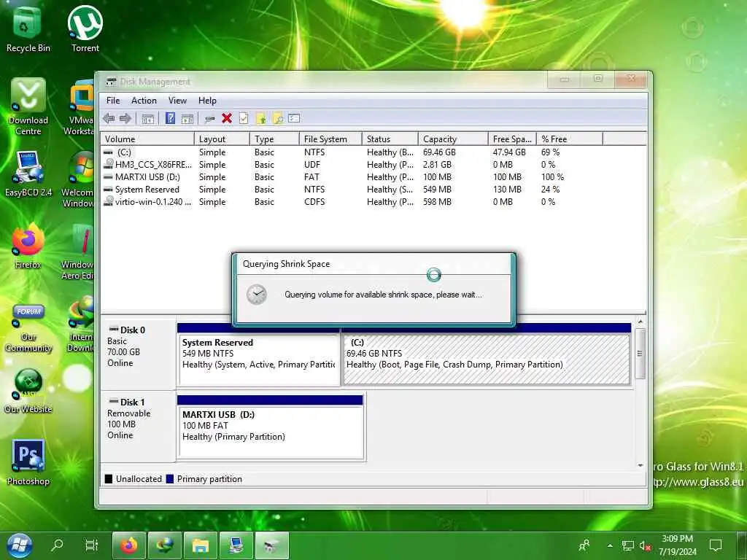Screen dimensions: 747x560
Task: Select the Firefox desktop icon
Action: point(28,246)
